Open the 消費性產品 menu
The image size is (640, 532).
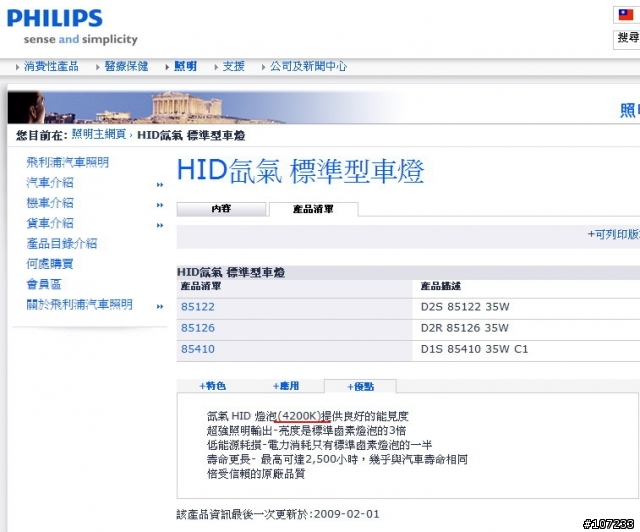(51, 66)
